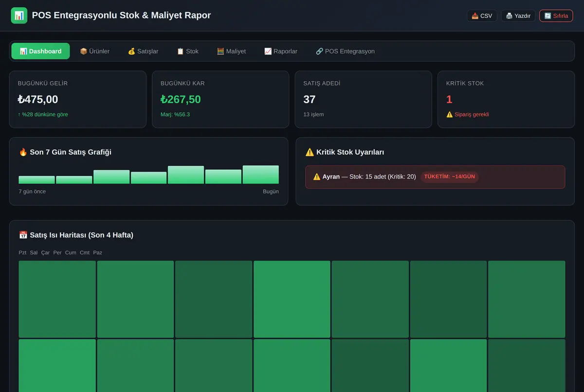The height and width of the screenshot is (392, 584).
Task: Click the 'Paz' weekday label
Action: tap(98, 252)
